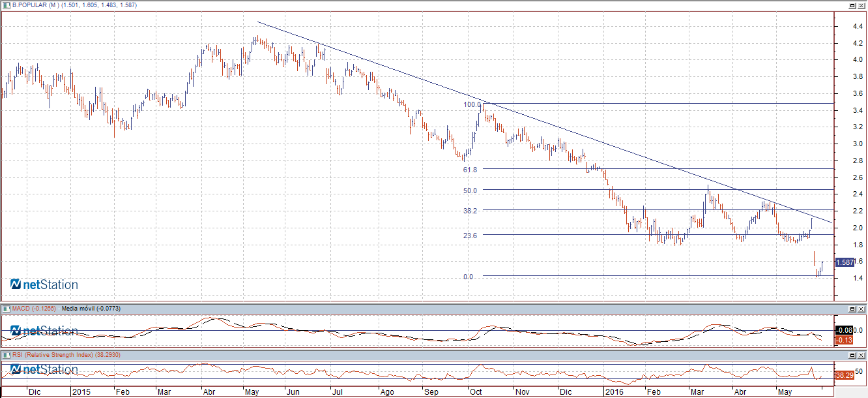Click the MACD panel icon
The image size is (868, 398).
(6, 308)
